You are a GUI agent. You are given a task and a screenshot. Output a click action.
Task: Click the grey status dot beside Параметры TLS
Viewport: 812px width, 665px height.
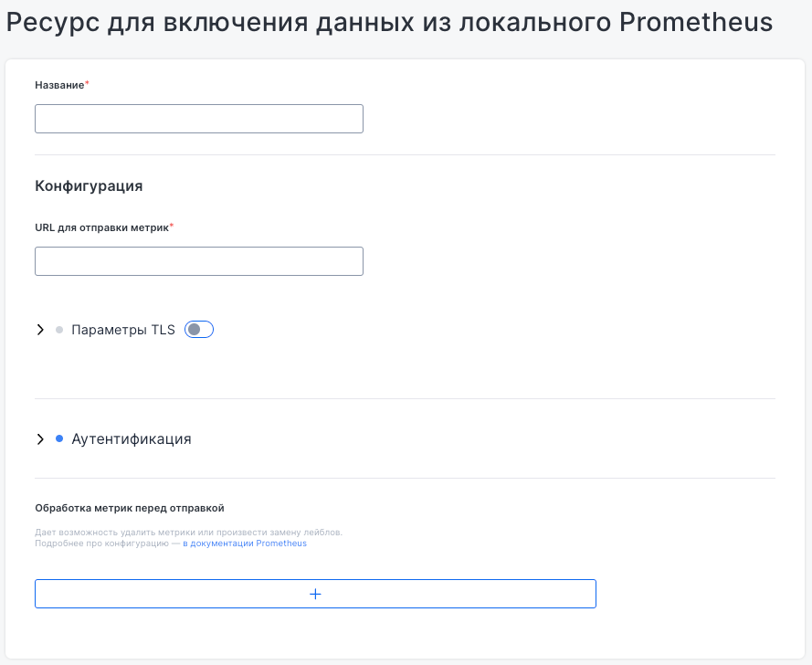(59, 330)
